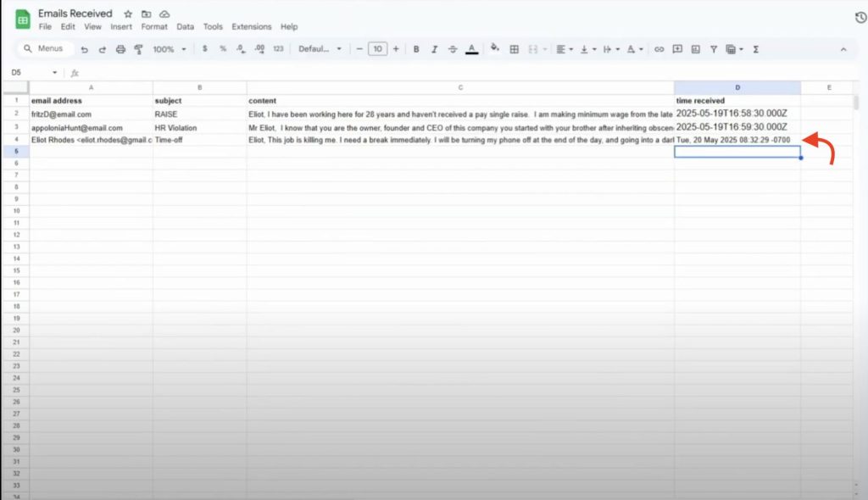Open the Tools menu

(x=213, y=26)
